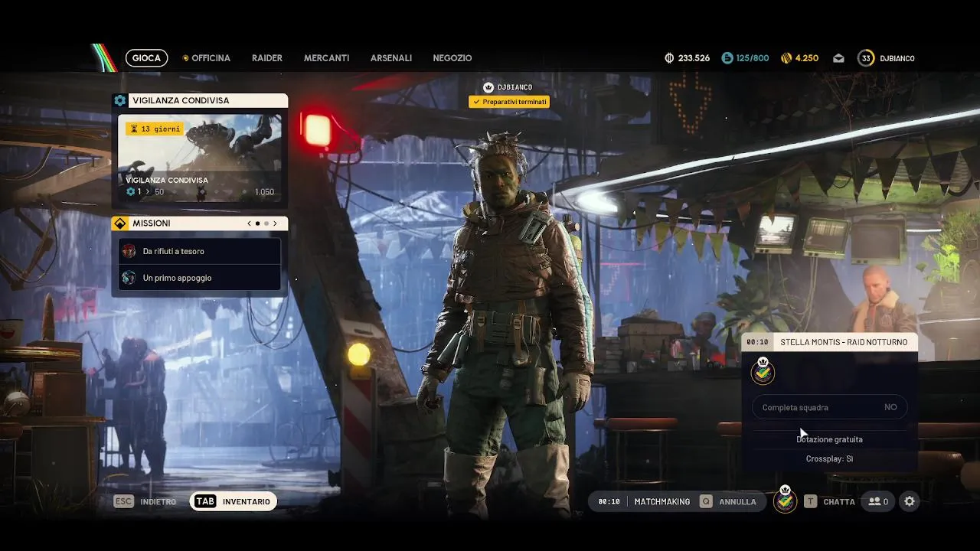Open chat with the CHATTA button
980x551 pixels.
pyautogui.click(x=839, y=501)
